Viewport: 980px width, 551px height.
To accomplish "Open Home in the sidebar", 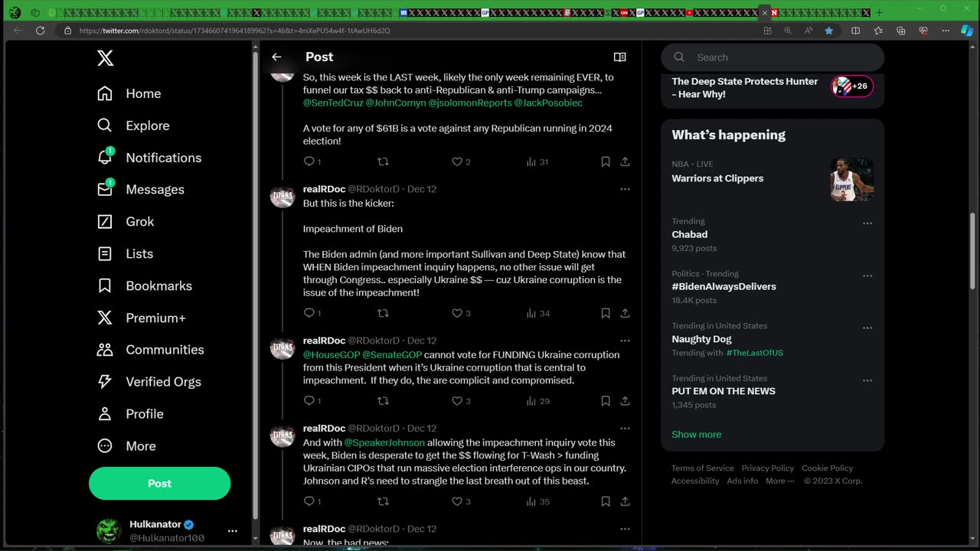I will click(129, 93).
